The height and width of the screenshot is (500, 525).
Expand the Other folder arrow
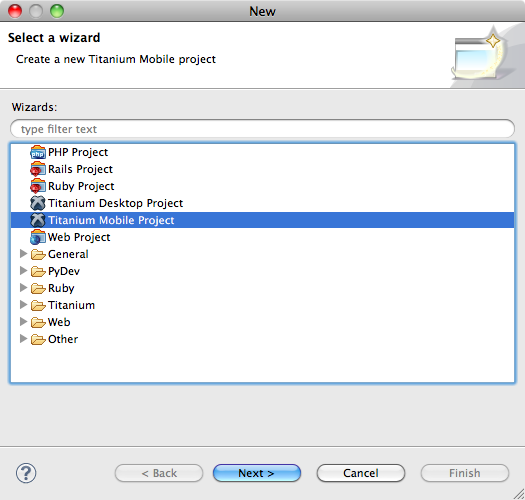23,339
